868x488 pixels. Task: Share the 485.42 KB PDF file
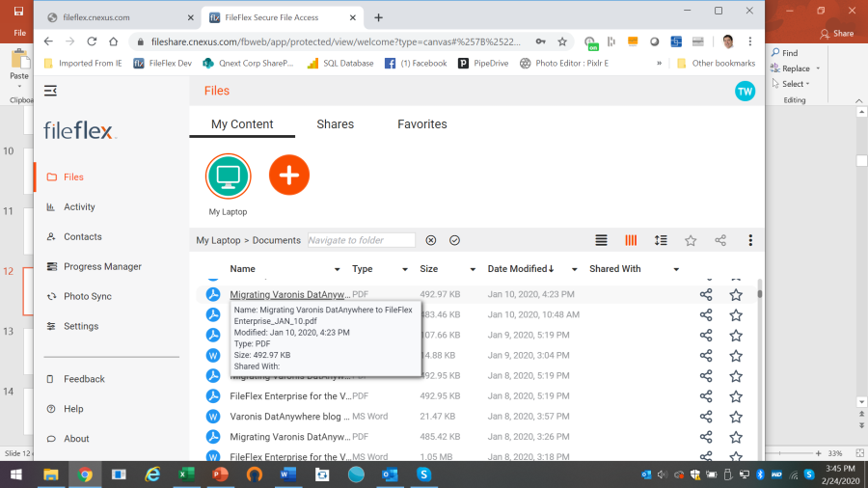tap(706, 437)
